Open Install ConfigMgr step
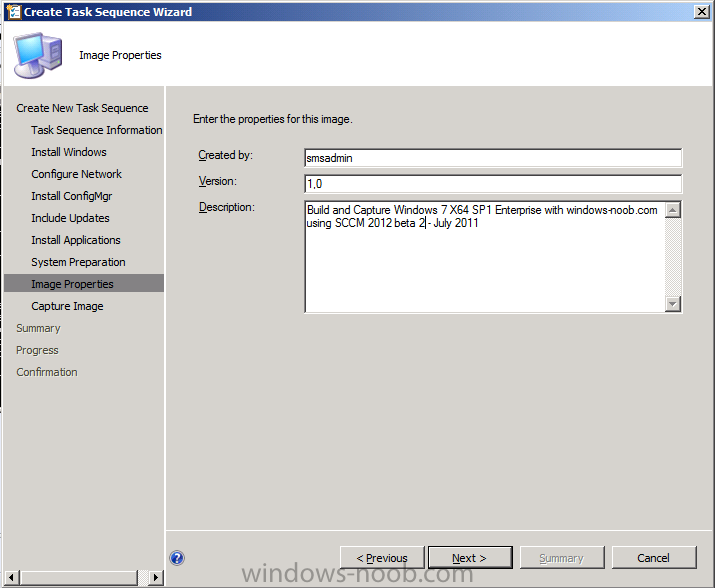The width and height of the screenshot is (715, 588). click(x=72, y=196)
